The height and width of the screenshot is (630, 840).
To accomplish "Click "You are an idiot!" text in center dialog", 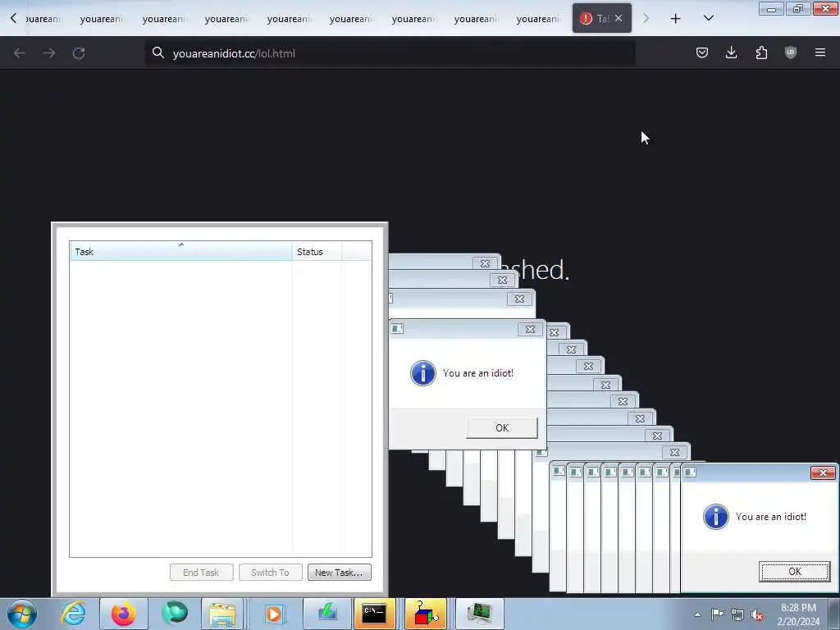I will tap(478, 373).
